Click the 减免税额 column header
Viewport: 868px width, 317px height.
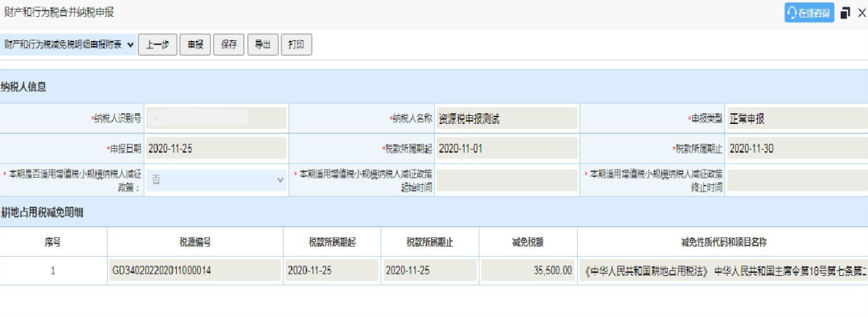tap(528, 242)
